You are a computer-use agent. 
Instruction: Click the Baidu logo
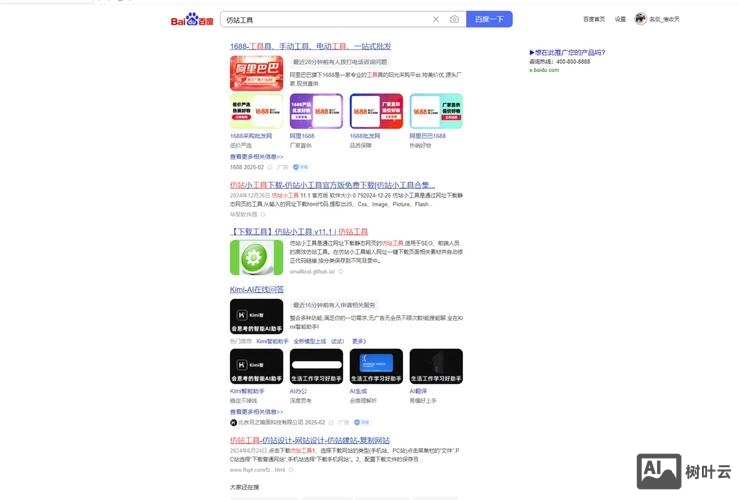(x=191, y=19)
